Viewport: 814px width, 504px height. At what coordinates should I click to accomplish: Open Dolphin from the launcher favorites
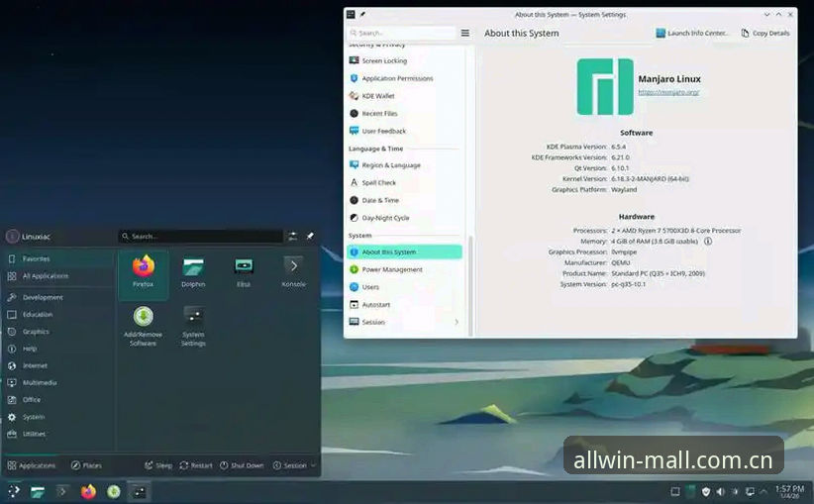click(x=193, y=274)
